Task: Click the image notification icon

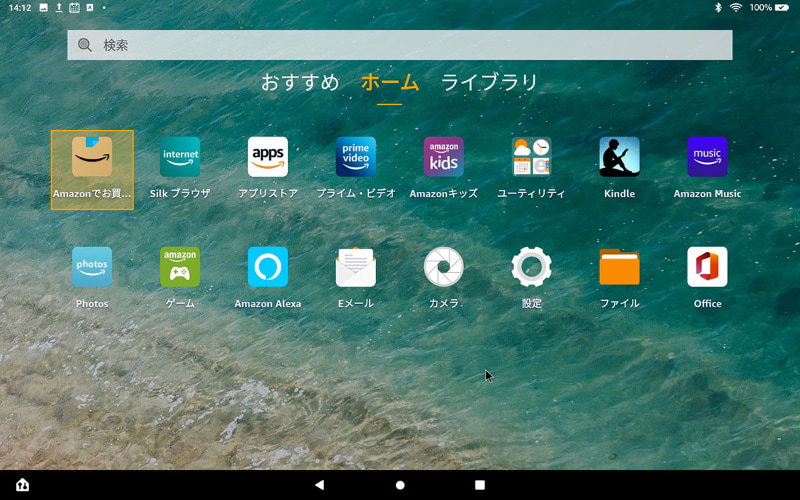Action: point(43,7)
